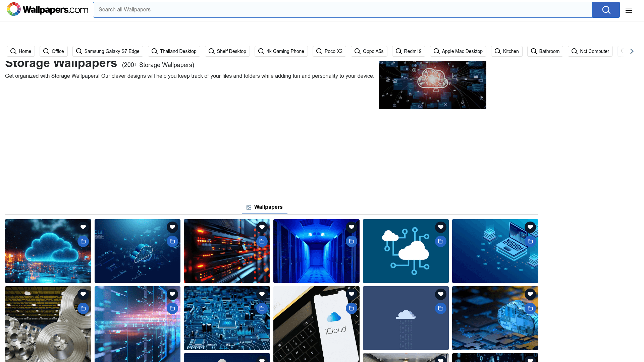644x362 pixels.
Task: Open the hamburger menu icon
Action: coord(629,10)
